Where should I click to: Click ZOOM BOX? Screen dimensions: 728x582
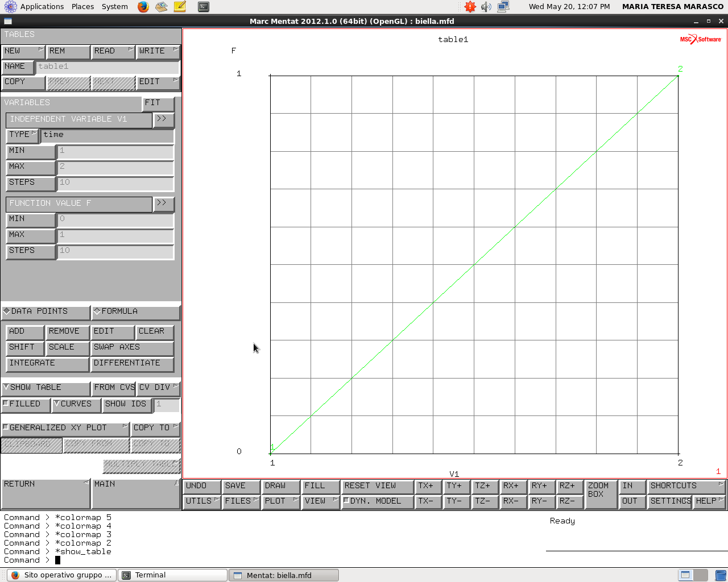point(601,494)
